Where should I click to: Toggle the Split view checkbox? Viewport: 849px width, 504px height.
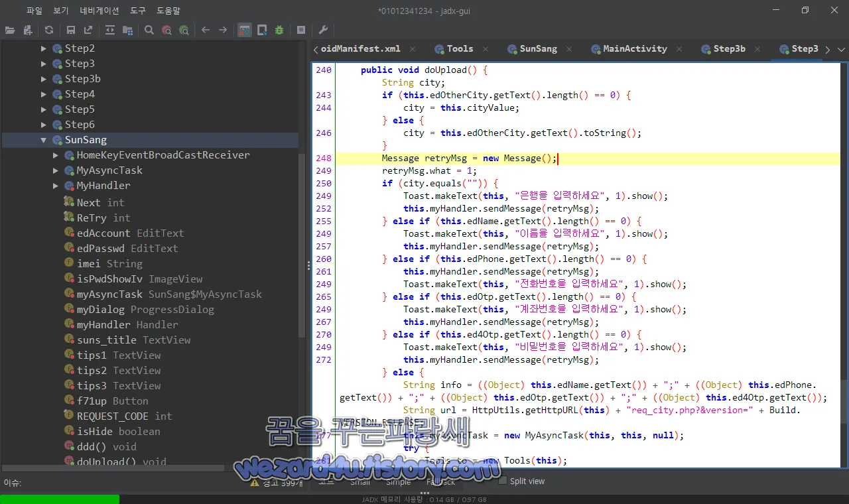coord(503,481)
